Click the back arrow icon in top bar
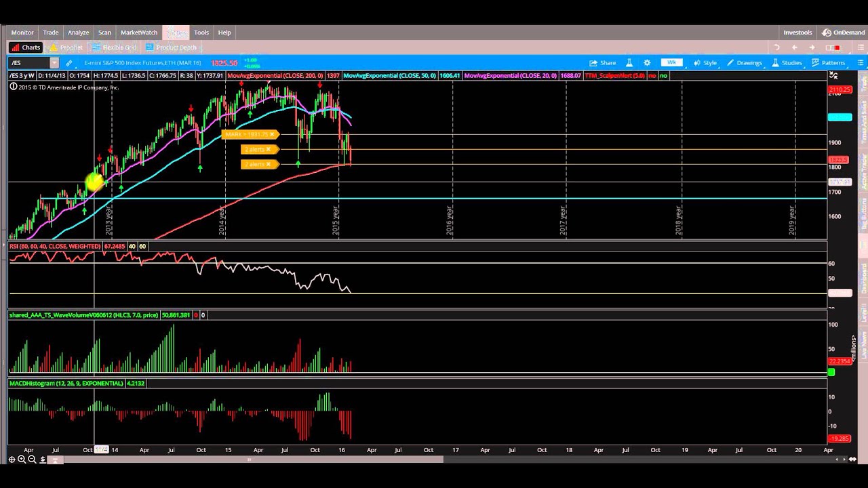Image resolution: width=868 pixels, height=488 pixels. pos(795,47)
